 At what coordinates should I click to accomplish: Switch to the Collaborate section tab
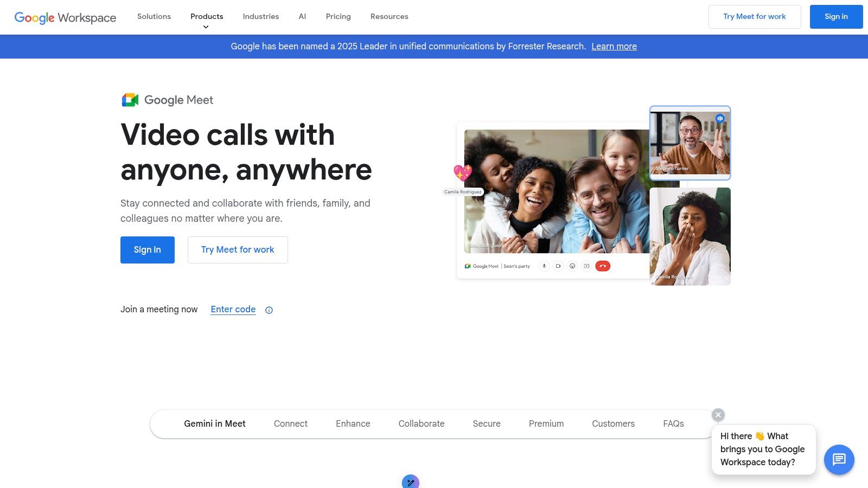422,423
